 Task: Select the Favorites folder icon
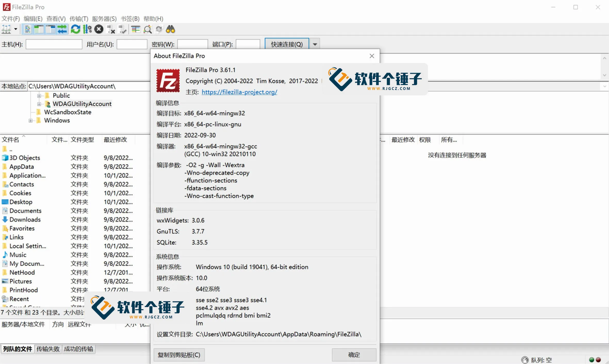[x=5, y=228]
